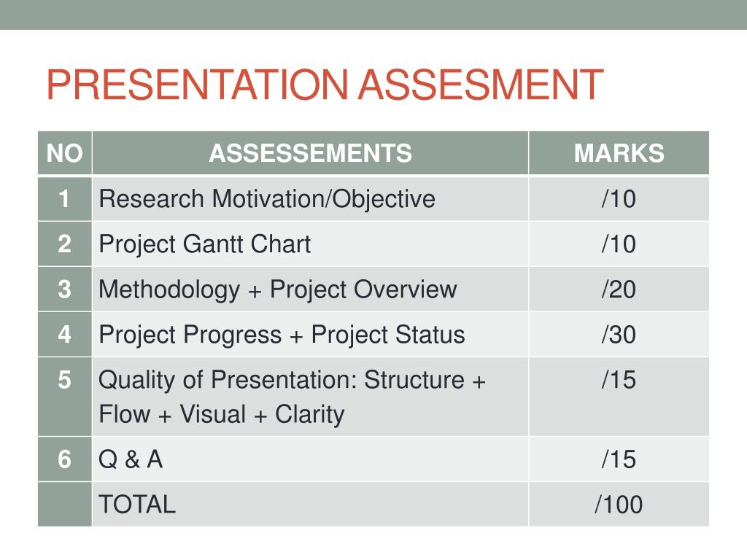Select the /30 marks cell
747x560 pixels.
(x=619, y=334)
